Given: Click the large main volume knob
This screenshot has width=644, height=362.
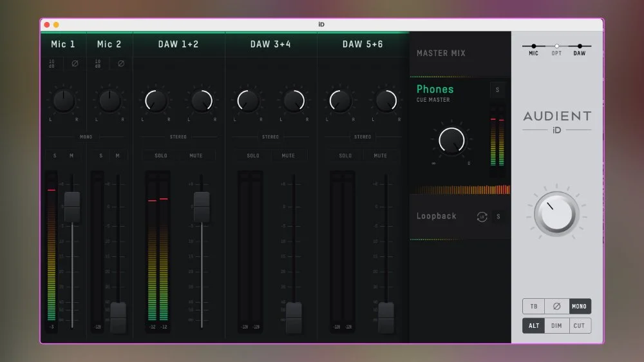Looking at the screenshot, I should click(556, 214).
